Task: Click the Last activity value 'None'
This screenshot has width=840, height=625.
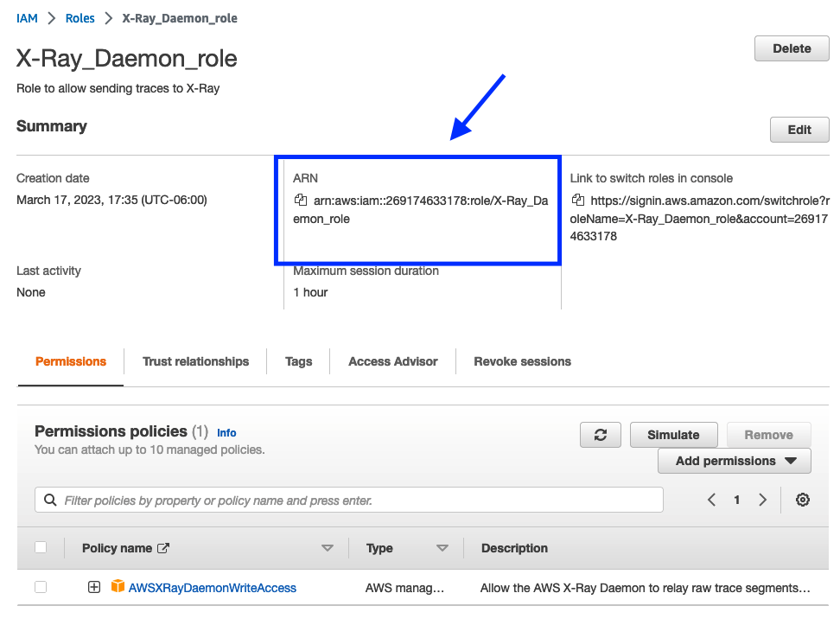Action: click(30, 292)
